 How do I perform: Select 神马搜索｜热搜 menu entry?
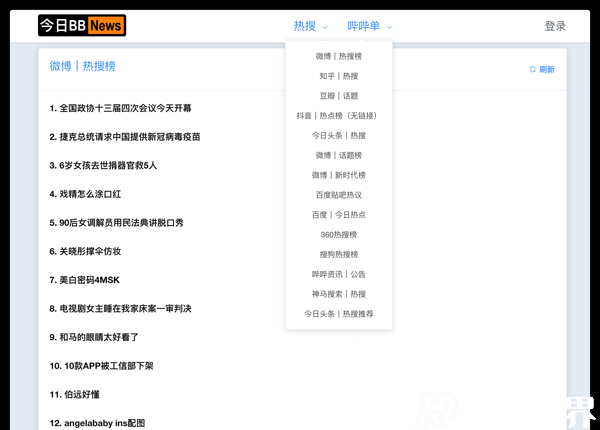(x=338, y=294)
